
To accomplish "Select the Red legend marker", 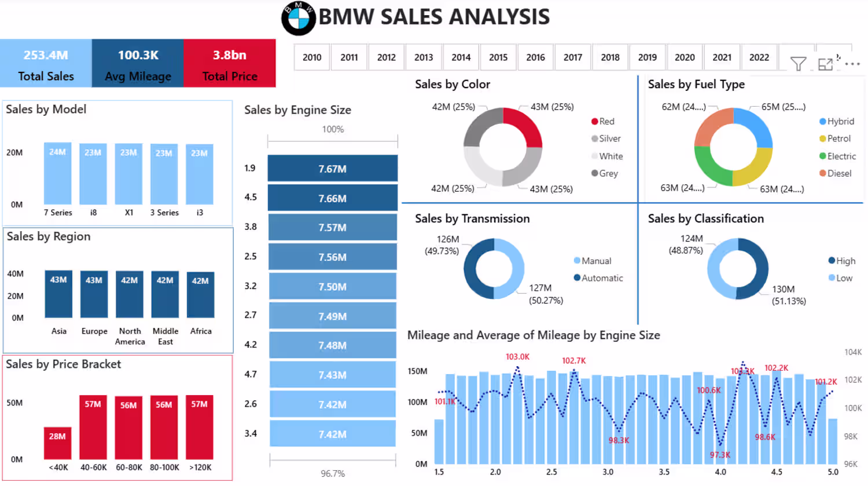I will (594, 122).
